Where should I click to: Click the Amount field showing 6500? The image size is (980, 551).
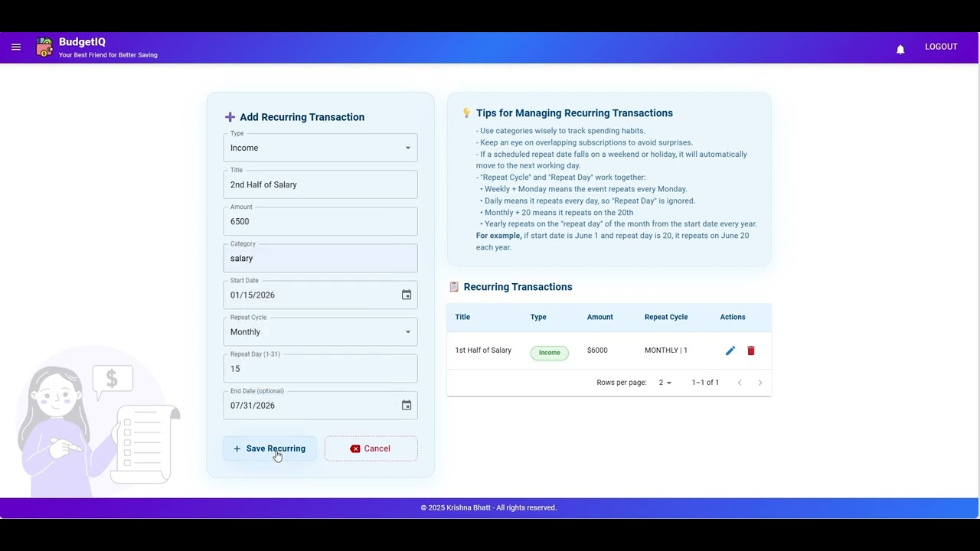coord(320,221)
